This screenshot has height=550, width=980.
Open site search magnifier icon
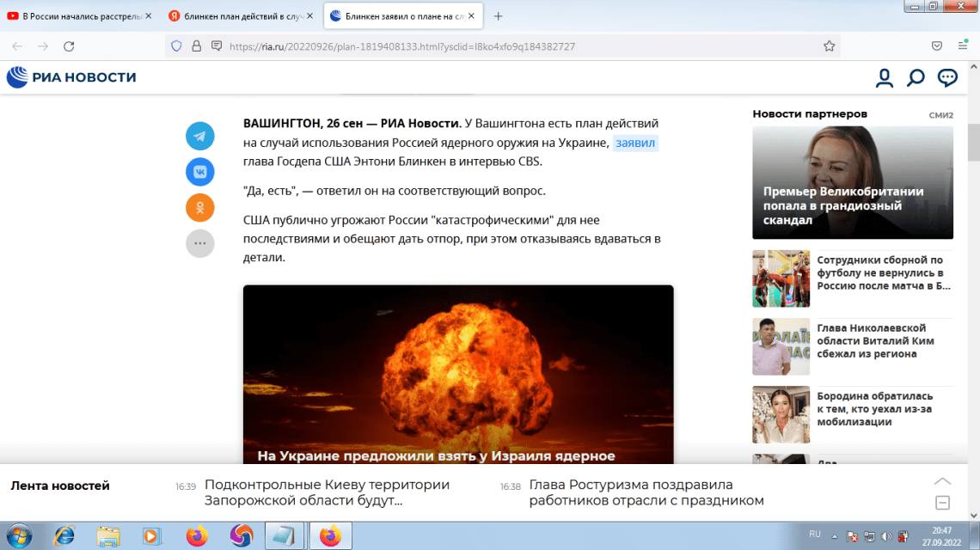tap(916, 78)
